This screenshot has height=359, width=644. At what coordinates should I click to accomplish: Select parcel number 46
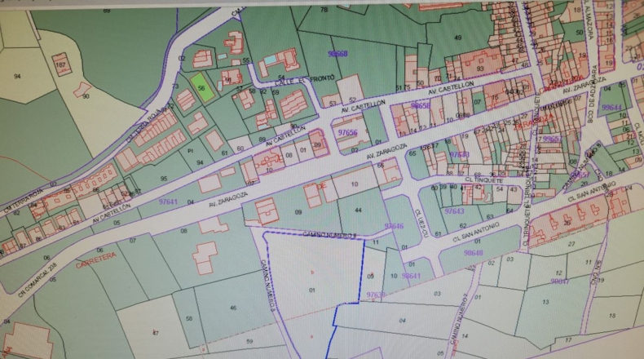coord(233,308)
